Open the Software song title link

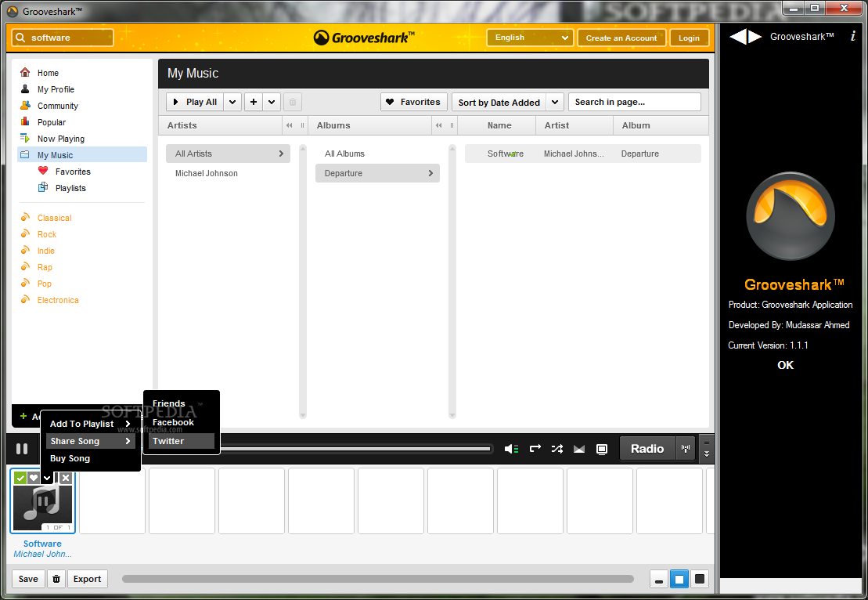[42, 544]
